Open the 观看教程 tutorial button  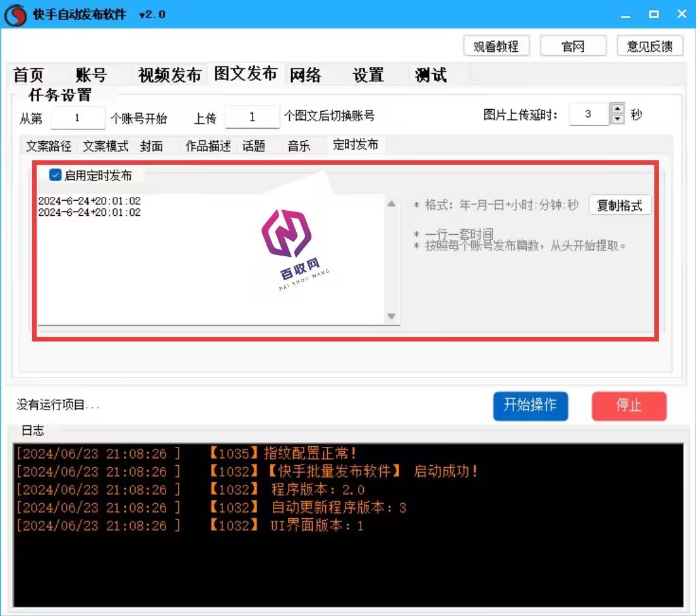pyautogui.click(x=496, y=46)
